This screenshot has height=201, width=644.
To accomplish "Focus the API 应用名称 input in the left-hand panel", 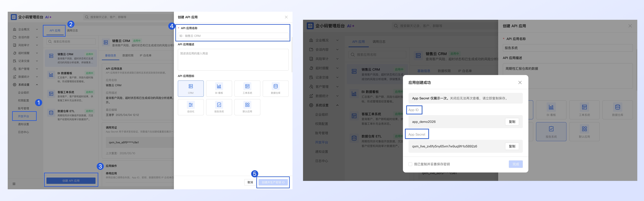I will (233, 36).
